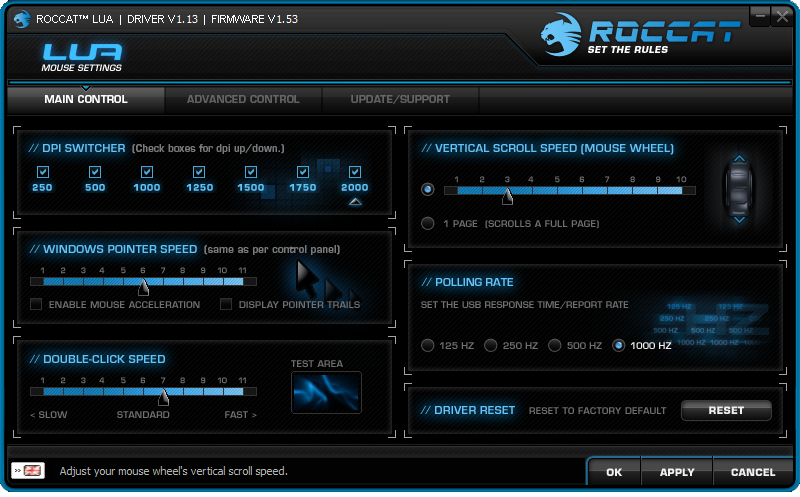Click the 'DPI SWITCHER' heading

point(84,148)
